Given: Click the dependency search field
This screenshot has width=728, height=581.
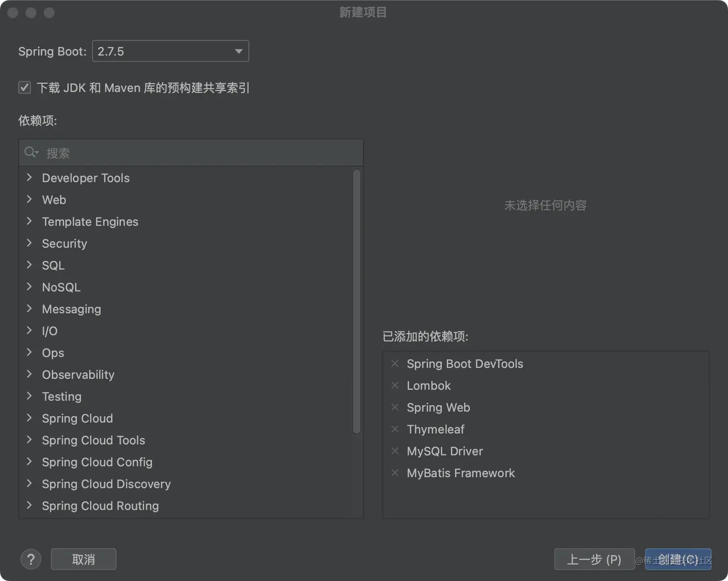Looking at the screenshot, I should pos(191,153).
